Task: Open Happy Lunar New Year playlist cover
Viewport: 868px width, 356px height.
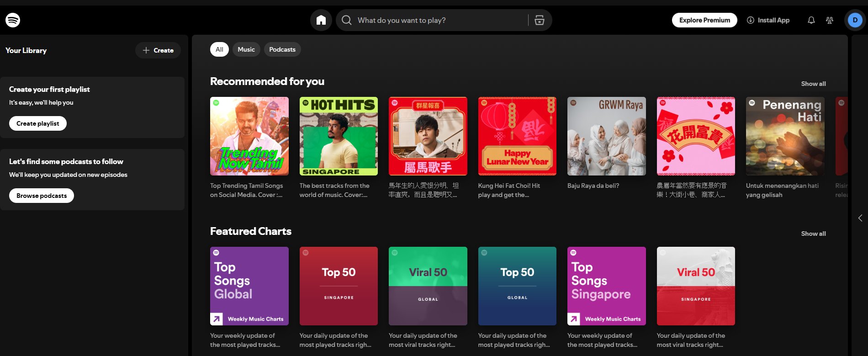Action: point(517,136)
